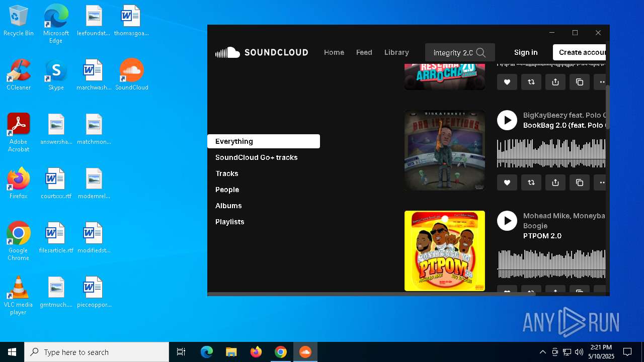The width and height of the screenshot is (644, 362).
Task: Share the Arrocha 2.0 track
Action: 555,82
